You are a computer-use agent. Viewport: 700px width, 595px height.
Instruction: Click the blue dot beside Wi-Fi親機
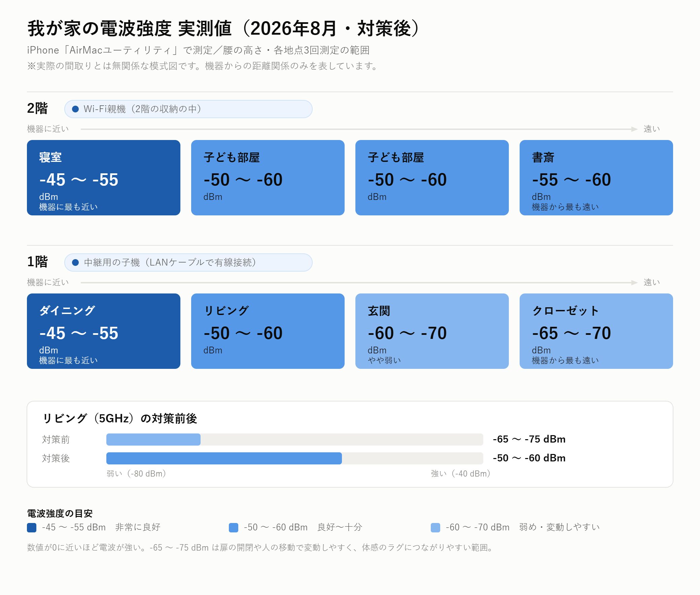(76, 109)
